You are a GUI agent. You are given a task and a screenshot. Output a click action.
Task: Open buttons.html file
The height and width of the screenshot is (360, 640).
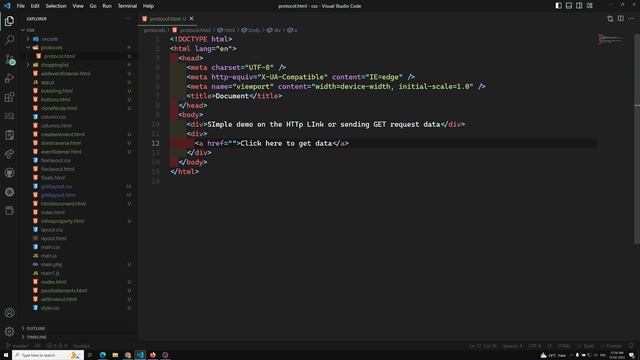[56, 100]
